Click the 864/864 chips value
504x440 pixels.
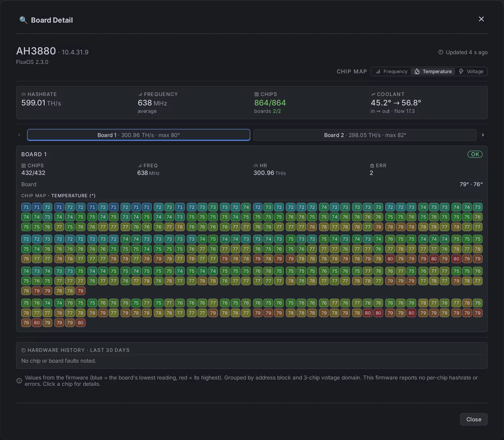pyautogui.click(x=270, y=103)
